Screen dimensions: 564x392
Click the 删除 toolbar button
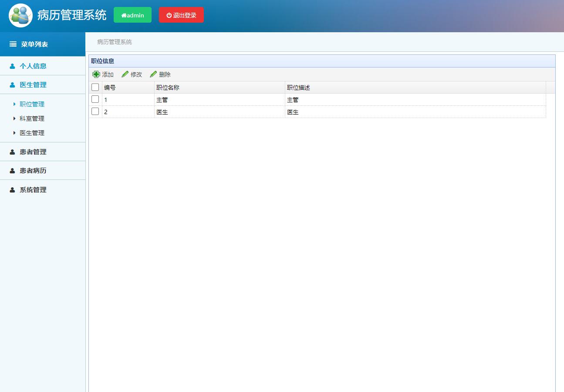(x=160, y=74)
